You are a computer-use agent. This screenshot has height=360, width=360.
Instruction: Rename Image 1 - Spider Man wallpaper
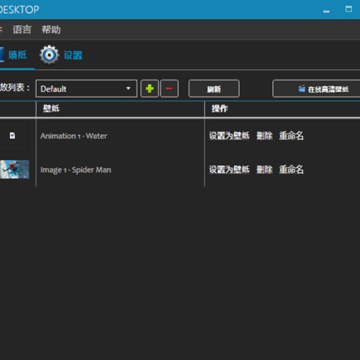[291, 170]
